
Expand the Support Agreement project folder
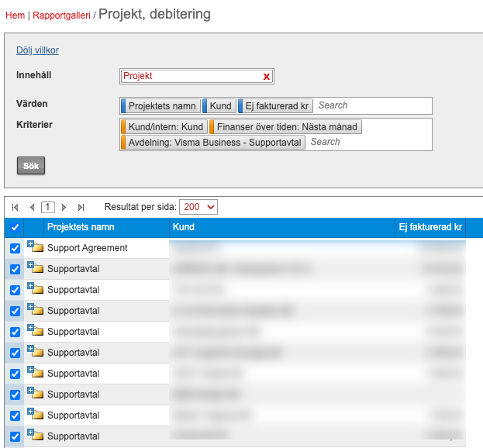click(35, 246)
